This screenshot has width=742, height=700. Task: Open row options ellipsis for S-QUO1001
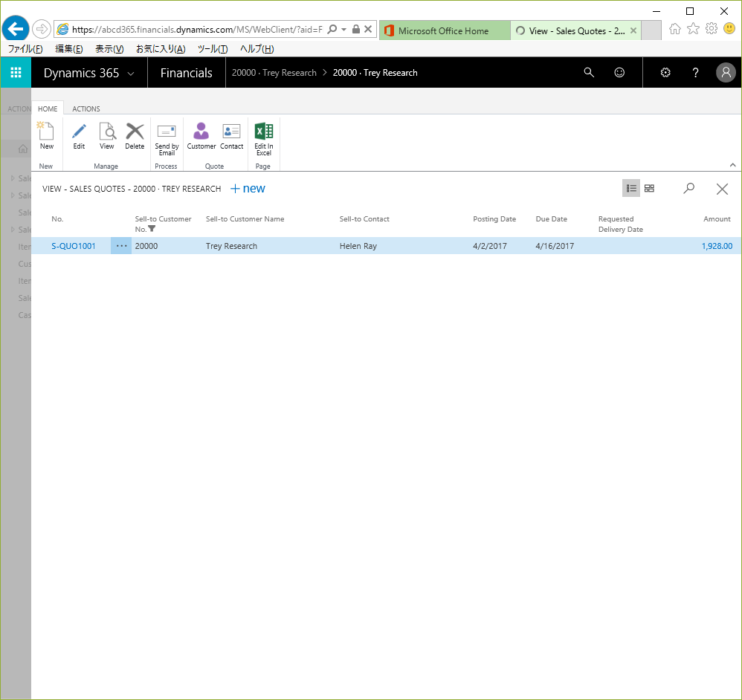coord(121,246)
